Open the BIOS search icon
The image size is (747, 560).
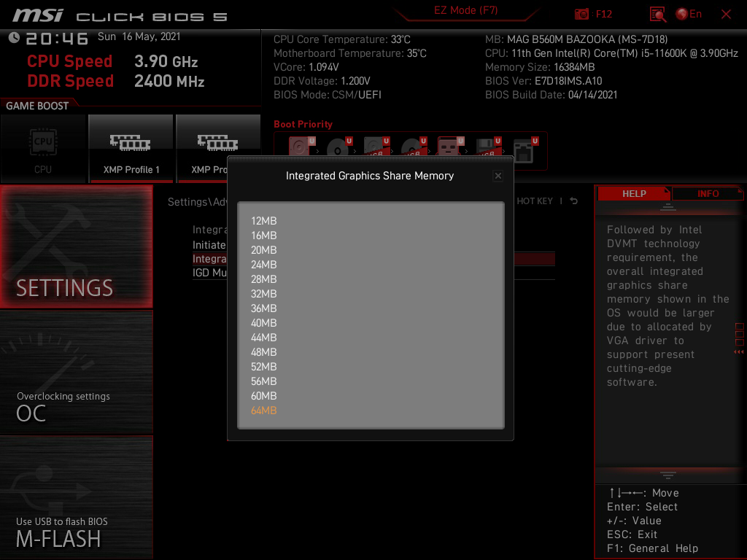tap(658, 15)
